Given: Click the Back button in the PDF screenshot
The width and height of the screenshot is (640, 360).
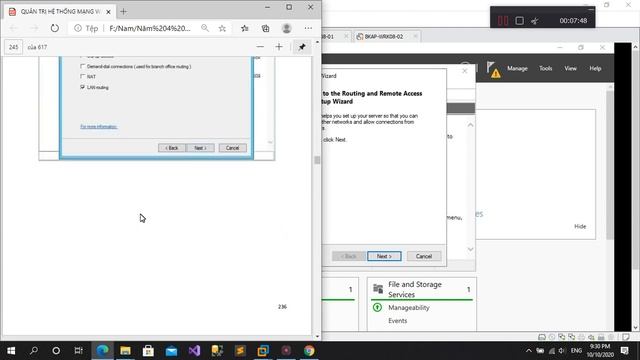Looking at the screenshot, I should pos(172,148).
